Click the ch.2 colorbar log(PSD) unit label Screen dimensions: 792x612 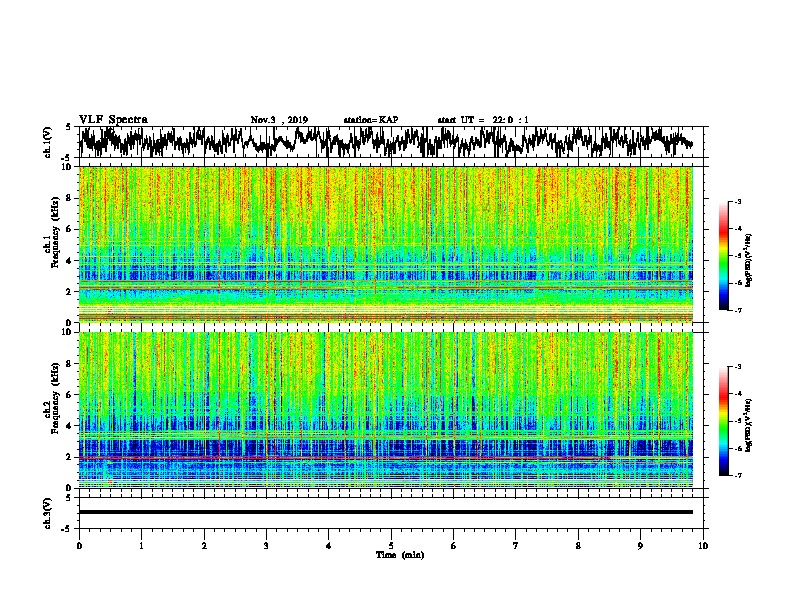tap(749, 425)
